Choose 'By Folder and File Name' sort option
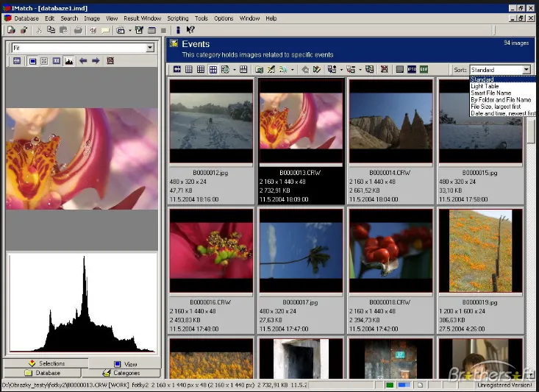Viewport: 539px width, 392px height. 503,100
